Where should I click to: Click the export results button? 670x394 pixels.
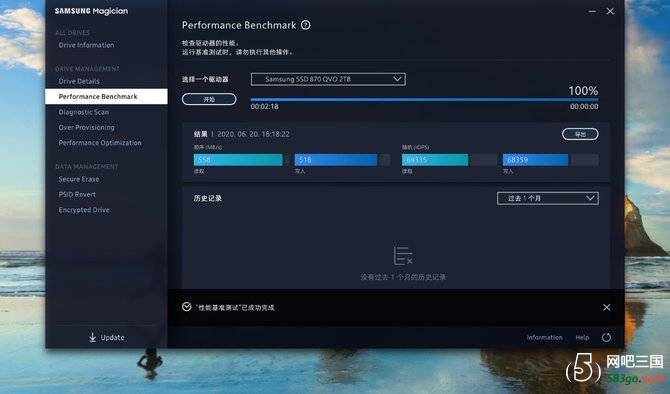tap(580, 134)
